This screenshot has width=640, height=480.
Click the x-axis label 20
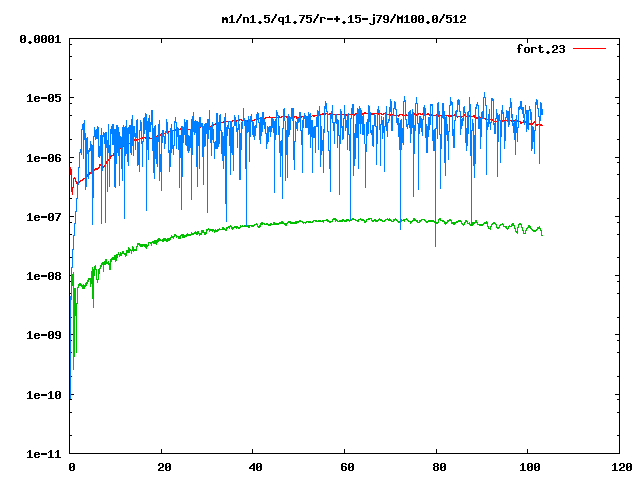coord(164,467)
